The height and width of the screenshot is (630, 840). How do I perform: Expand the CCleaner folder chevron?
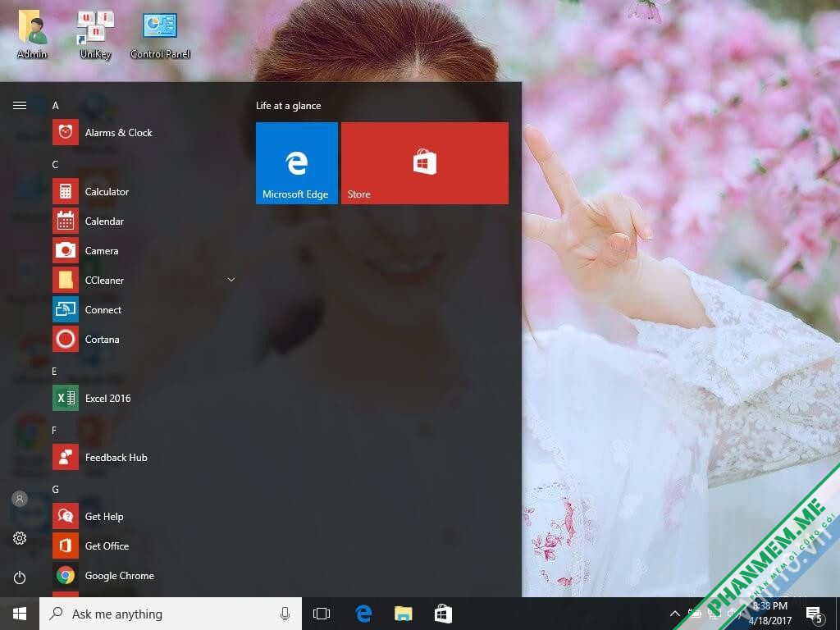click(231, 280)
